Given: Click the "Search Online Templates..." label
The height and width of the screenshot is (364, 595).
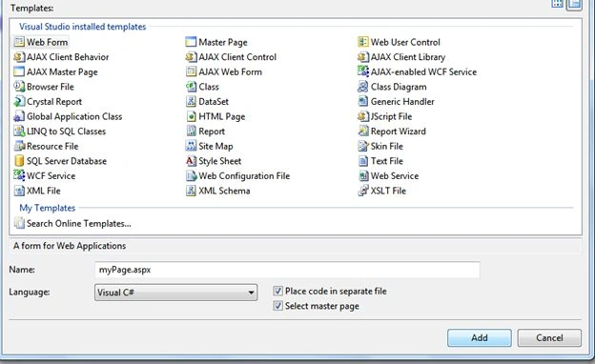Looking at the screenshot, I should (x=79, y=223).
